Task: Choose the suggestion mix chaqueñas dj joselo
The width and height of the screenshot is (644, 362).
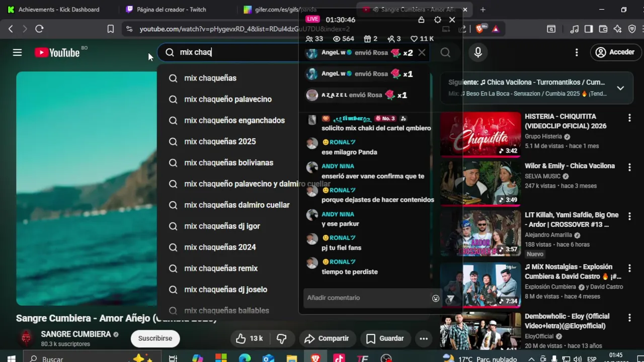Action: tap(225, 290)
